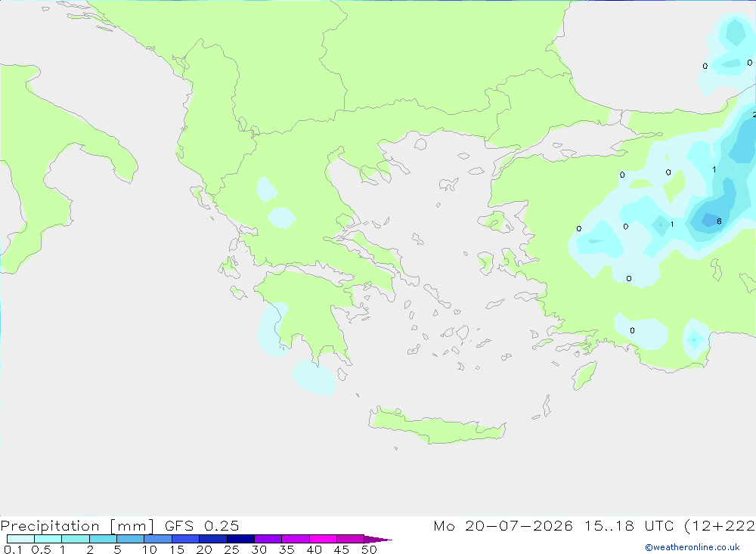Click the 'Precipitation' title word

[x=50, y=525]
